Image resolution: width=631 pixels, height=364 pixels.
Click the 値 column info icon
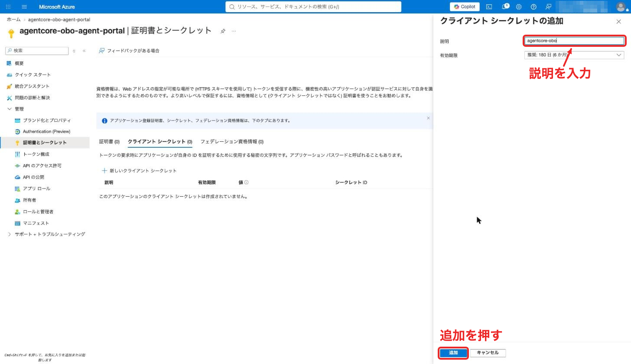(x=246, y=182)
